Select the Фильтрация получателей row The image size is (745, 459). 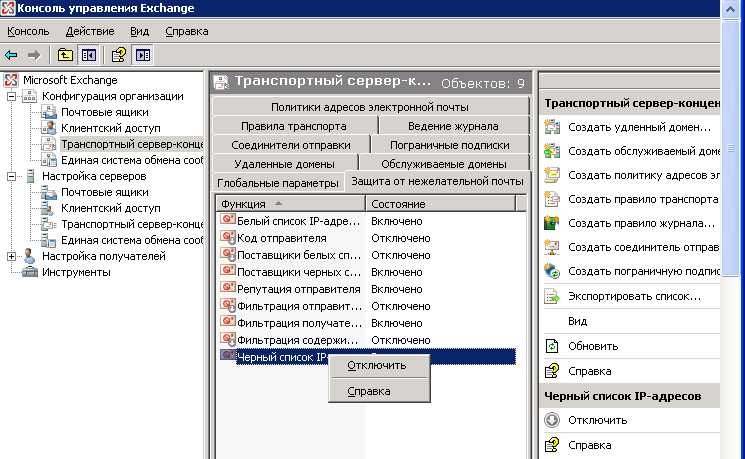pos(368,323)
